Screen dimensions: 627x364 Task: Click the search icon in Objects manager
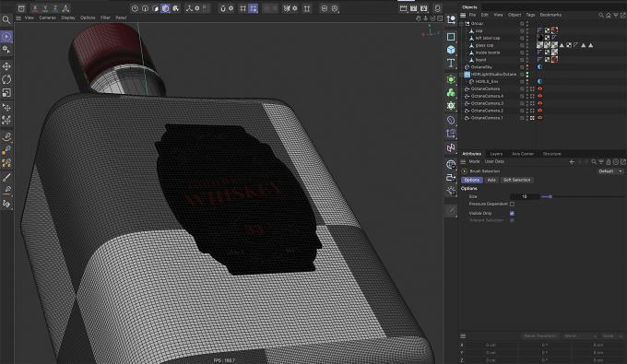pyautogui.click(x=601, y=15)
